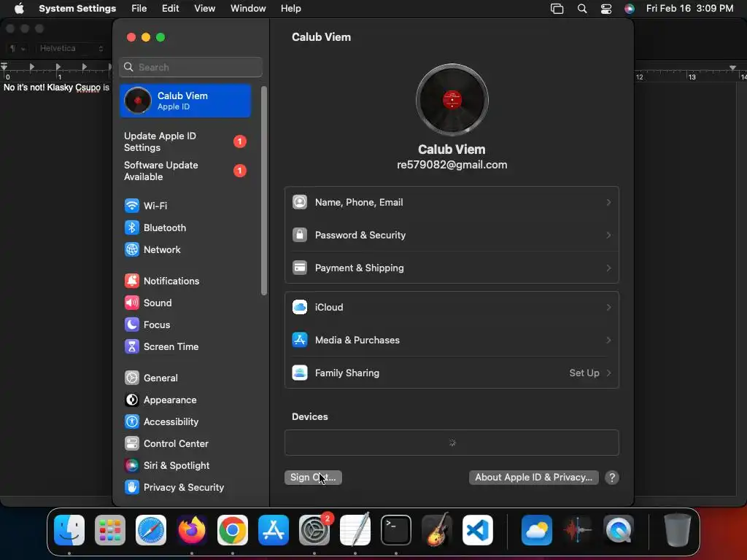Open Stage Manager menu bar icon

(x=557, y=9)
